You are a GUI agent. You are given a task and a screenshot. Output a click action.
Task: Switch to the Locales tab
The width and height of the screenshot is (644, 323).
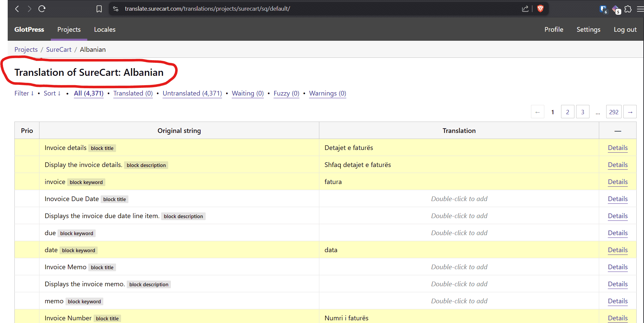coord(105,29)
